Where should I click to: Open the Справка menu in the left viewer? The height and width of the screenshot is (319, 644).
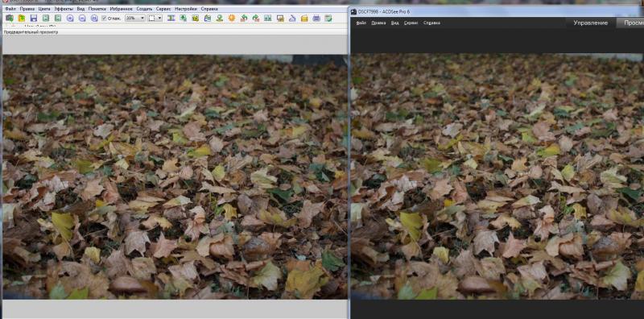click(x=209, y=9)
